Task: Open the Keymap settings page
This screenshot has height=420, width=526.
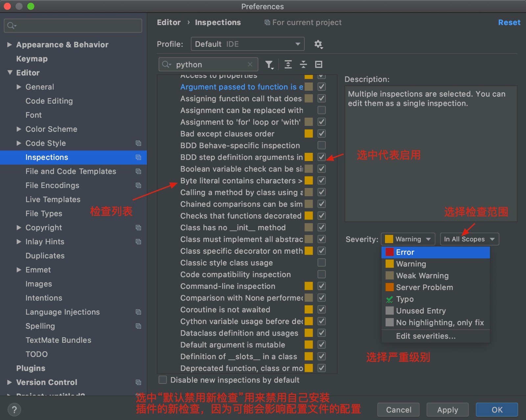Action: (x=32, y=59)
